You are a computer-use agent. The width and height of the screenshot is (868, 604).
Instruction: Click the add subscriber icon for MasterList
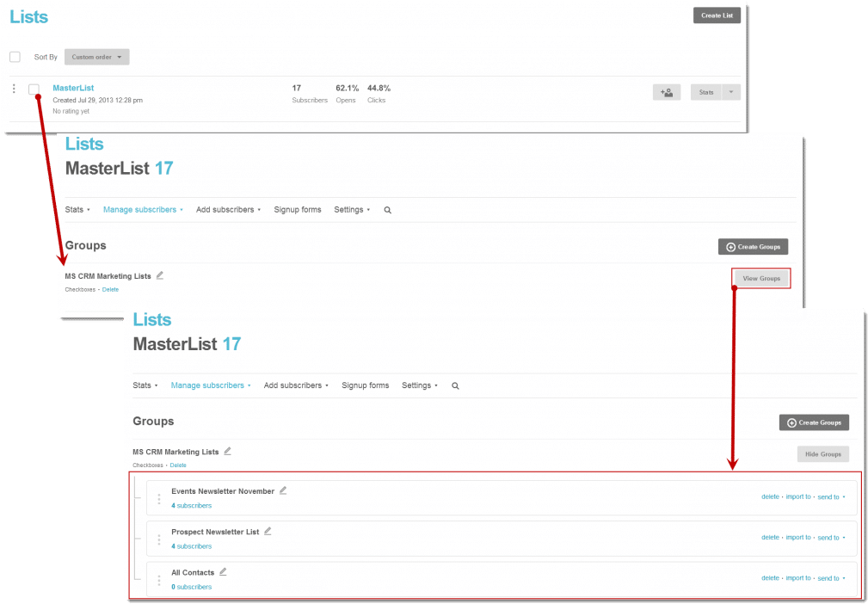click(x=667, y=92)
